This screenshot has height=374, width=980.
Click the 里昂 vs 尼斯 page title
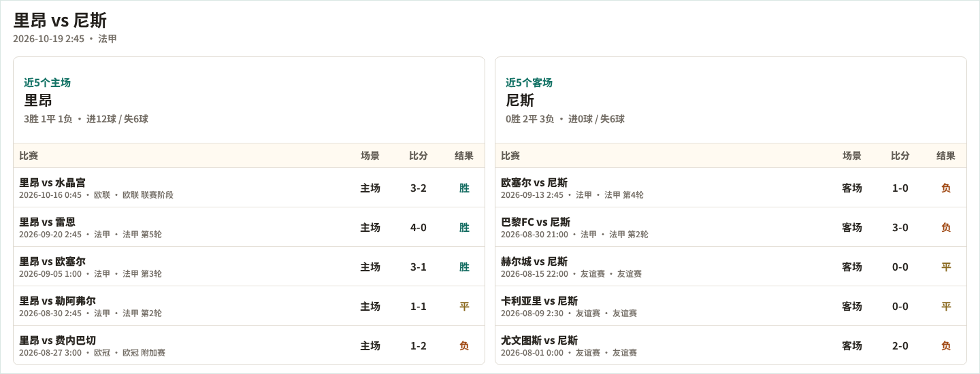point(60,20)
